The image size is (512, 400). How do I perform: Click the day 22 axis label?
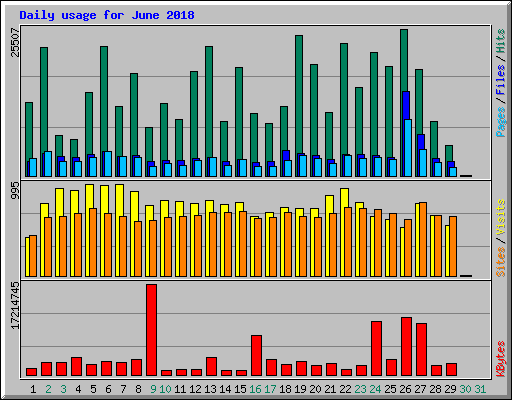pos(345,389)
